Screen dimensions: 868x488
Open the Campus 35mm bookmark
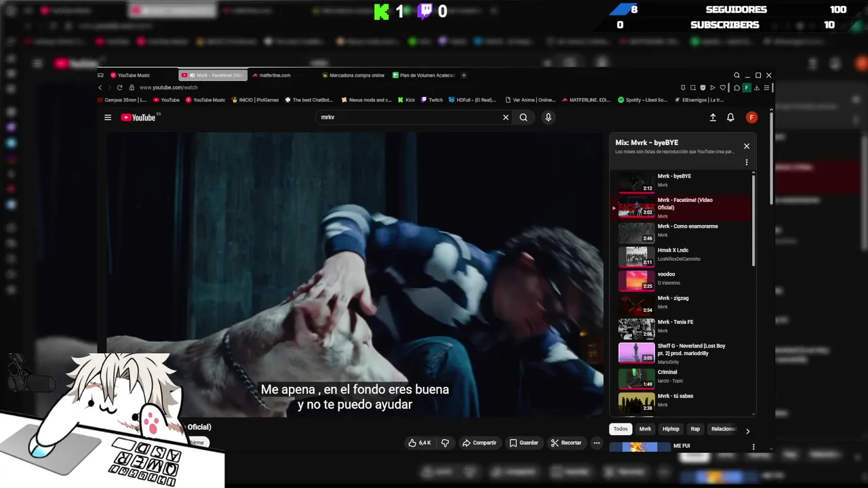[x=121, y=100]
